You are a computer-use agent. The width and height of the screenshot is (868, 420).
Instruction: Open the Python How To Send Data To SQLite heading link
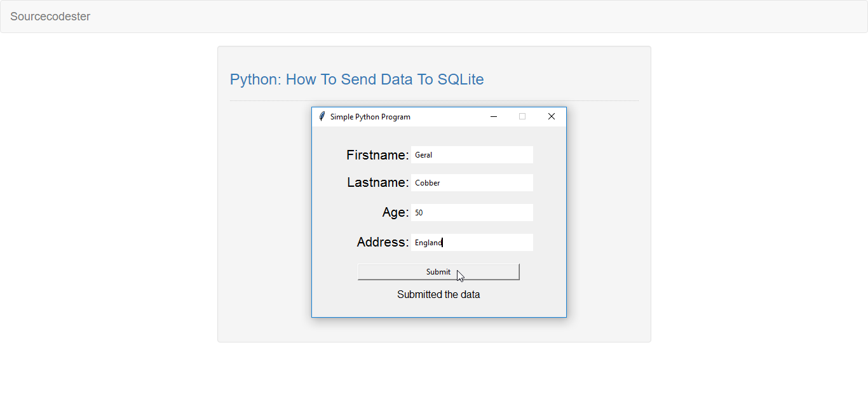pyautogui.click(x=356, y=79)
